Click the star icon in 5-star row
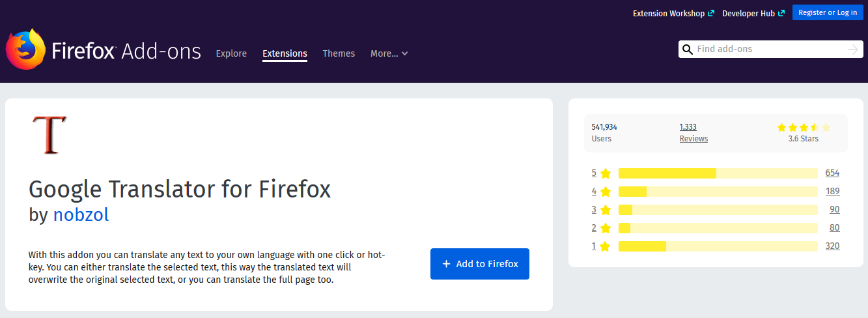The width and height of the screenshot is (868, 318). 606,173
